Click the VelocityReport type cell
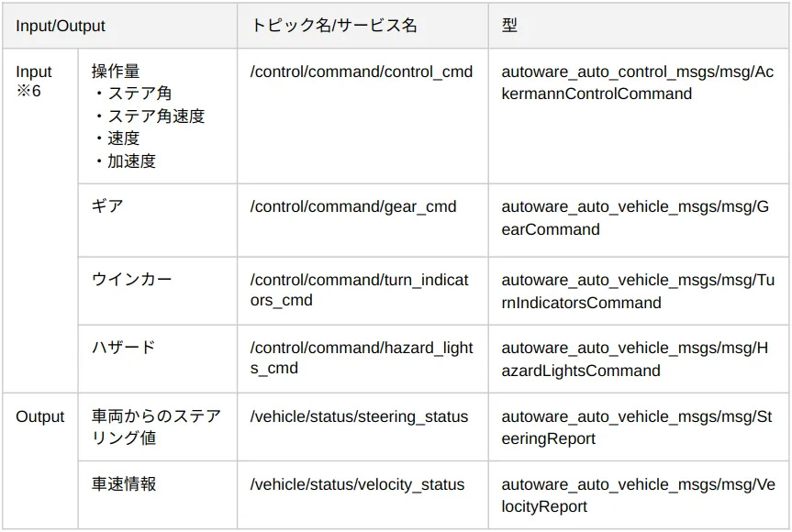 pyautogui.click(x=639, y=494)
